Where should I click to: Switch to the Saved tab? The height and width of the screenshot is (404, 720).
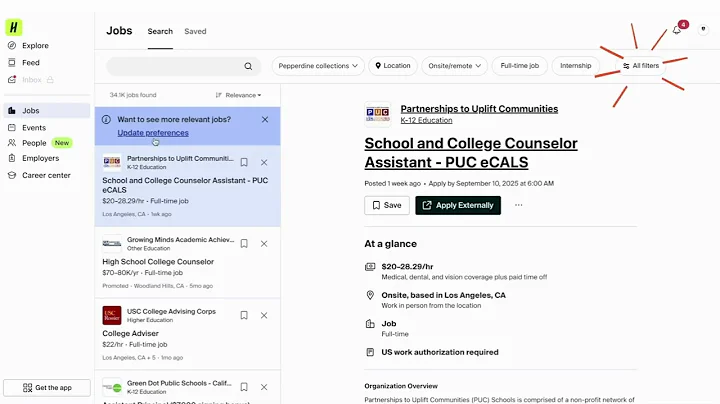(195, 31)
